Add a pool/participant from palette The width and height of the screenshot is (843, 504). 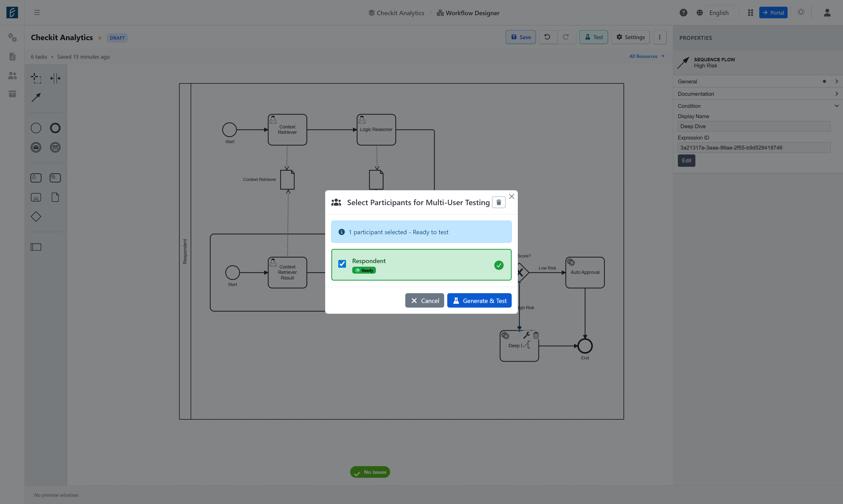(x=36, y=247)
